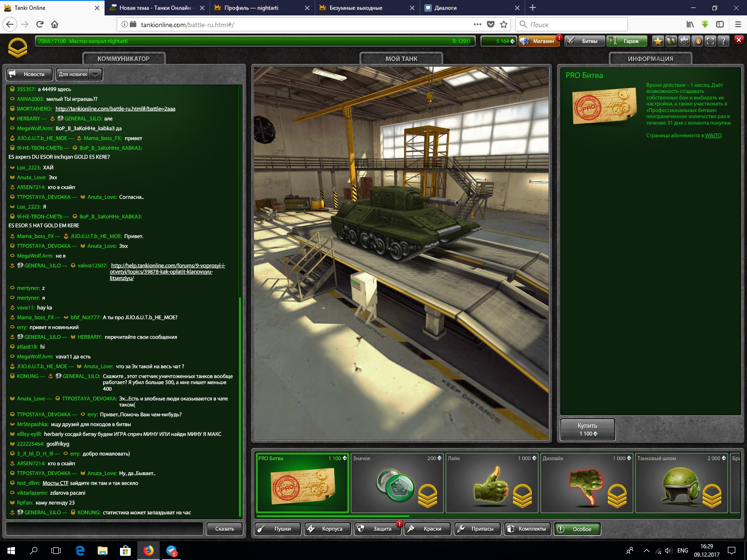This screenshot has width=747, height=560.
Task: Save page to Pocket
Action: (490, 24)
